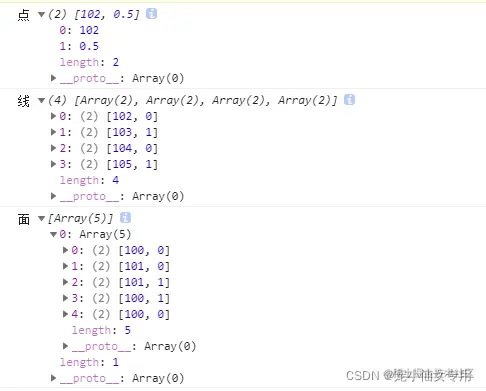Click the 线 log label

tap(24, 101)
